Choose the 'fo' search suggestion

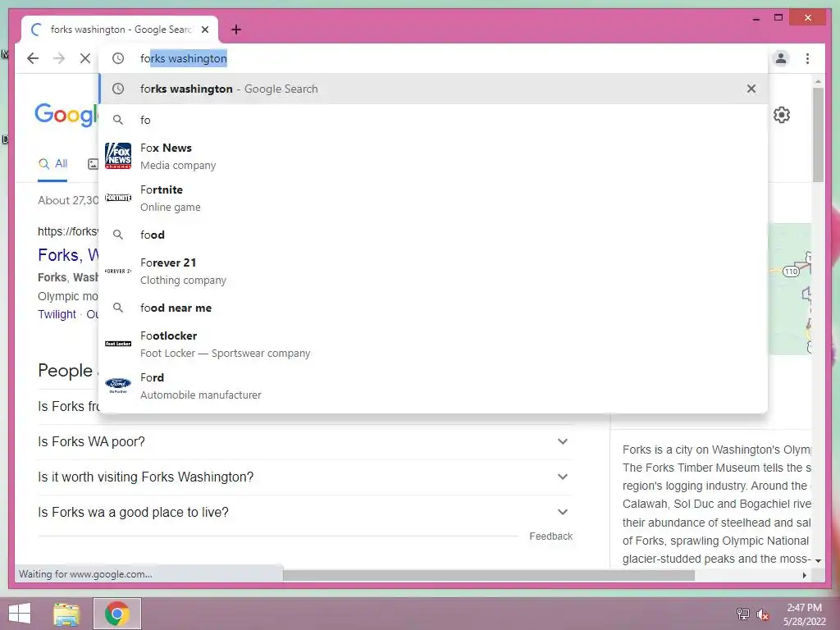(433, 120)
